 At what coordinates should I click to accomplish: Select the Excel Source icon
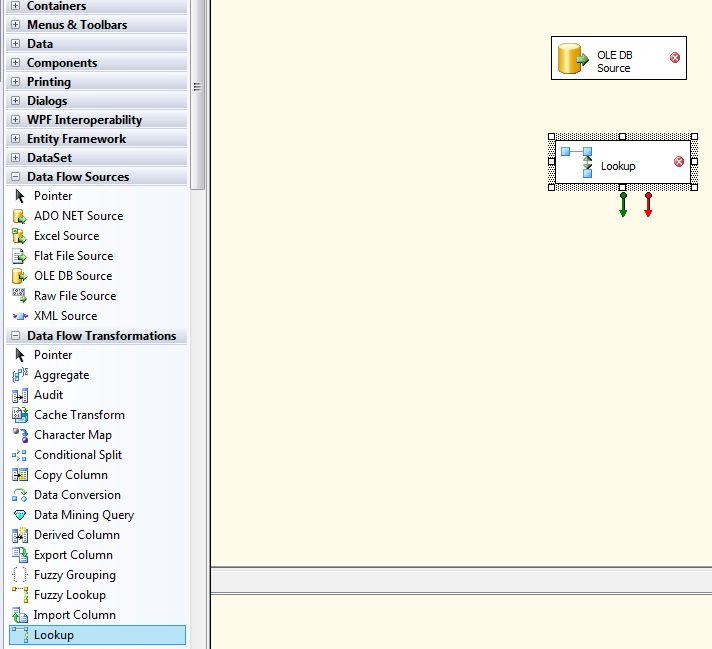coord(20,236)
